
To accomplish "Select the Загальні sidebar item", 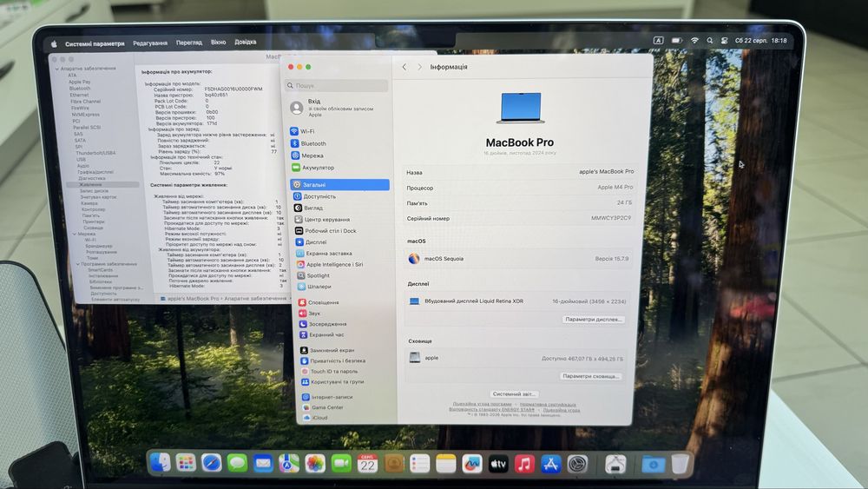I will point(339,184).
